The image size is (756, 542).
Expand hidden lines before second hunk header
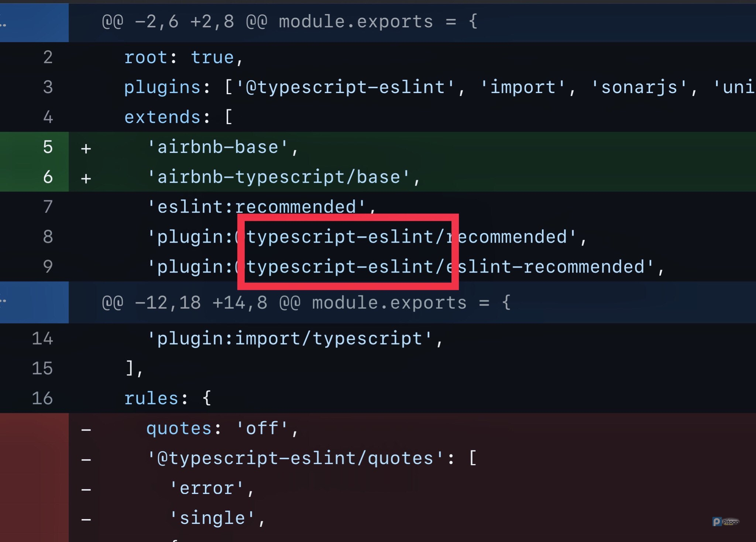[x=4, y=301]
